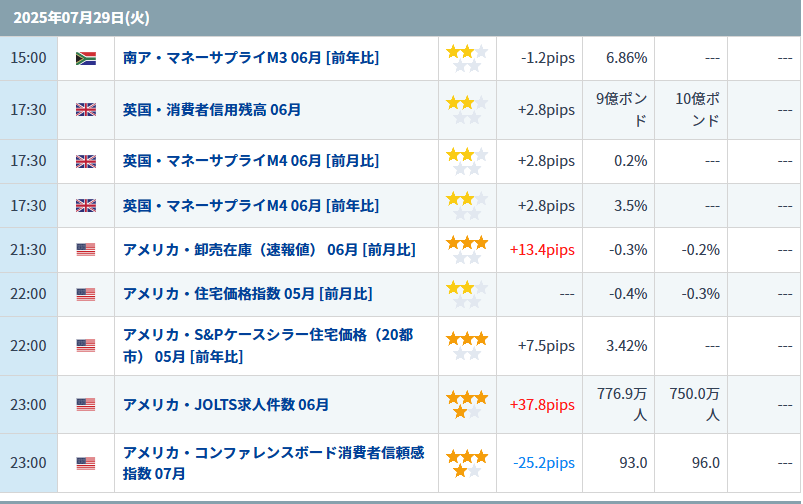Viewport: 803px width, 504px height.
Task: Open アメリカ・卸売在庫（速報値）06月 link
Action: coord(269,249)
